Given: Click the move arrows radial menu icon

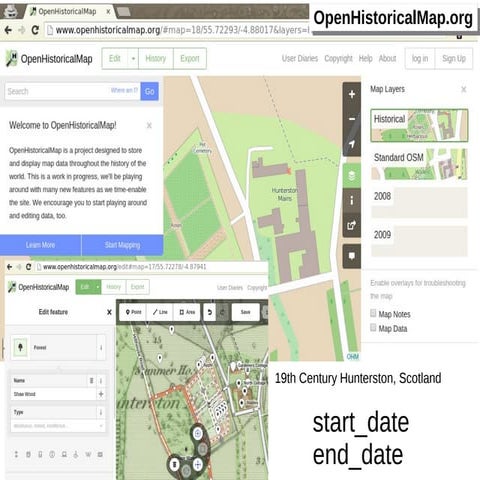Looking at the screenshot, I should pos(198,464).
